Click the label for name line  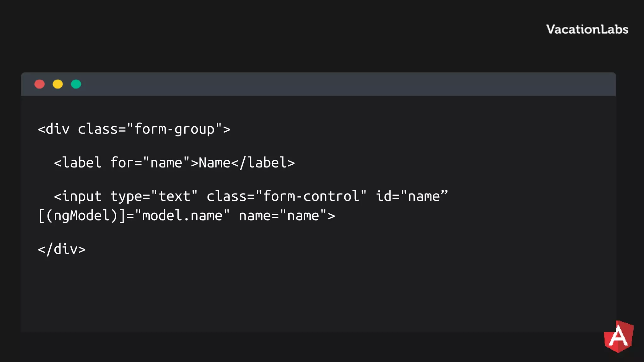coord(175,163)
